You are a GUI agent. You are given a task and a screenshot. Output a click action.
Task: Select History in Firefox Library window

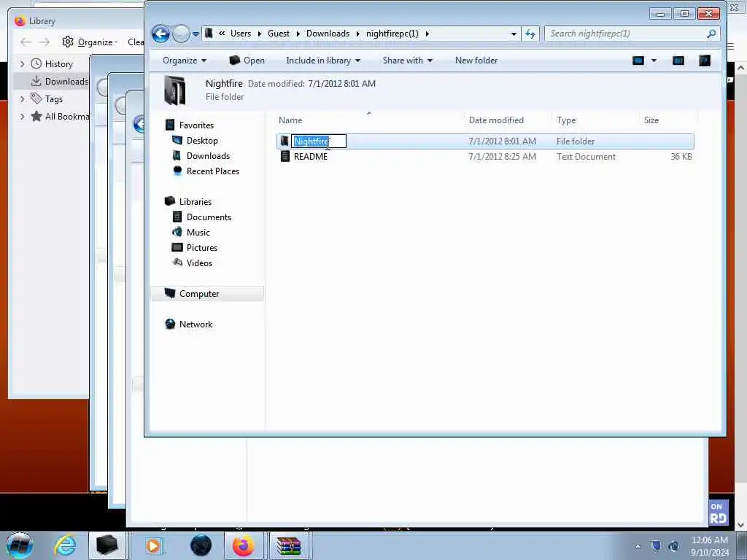(58, 64)
